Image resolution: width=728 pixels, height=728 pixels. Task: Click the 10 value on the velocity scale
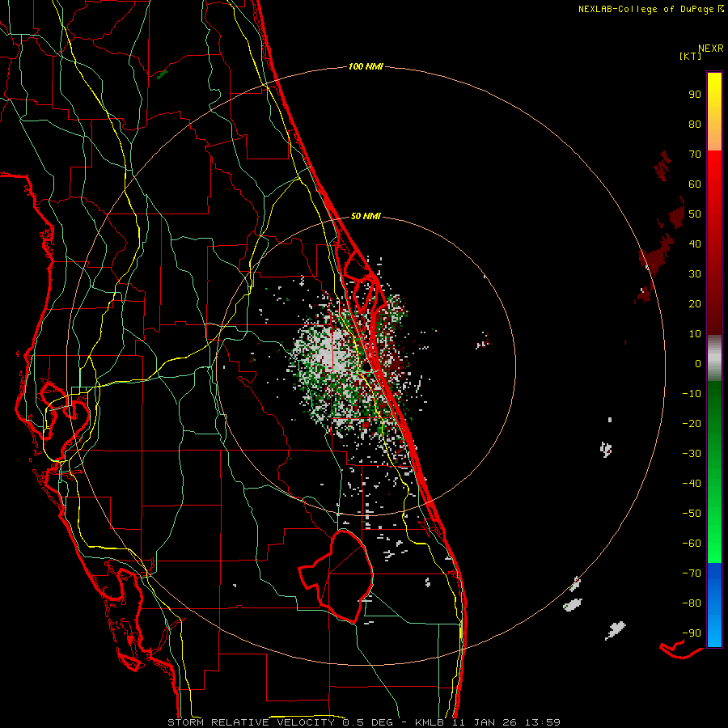click(695, 334)
